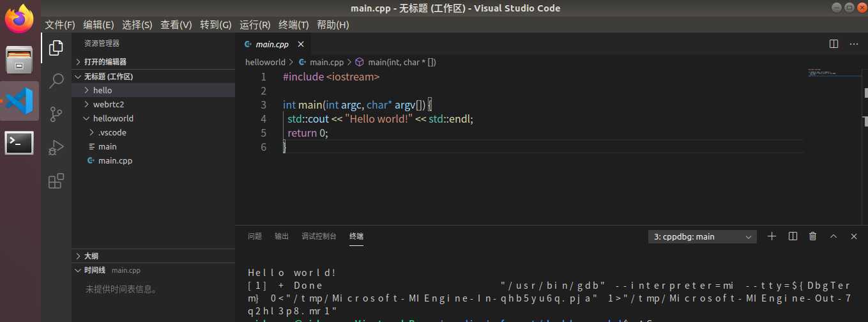Expand the 打开的编辑器 section
Screen dimensions: 868x322
pyautogui.click(x=153, y=62)
